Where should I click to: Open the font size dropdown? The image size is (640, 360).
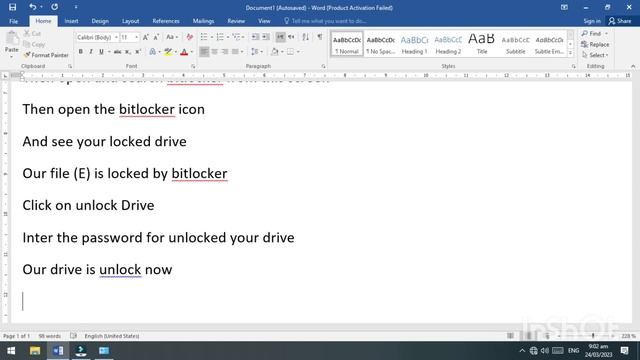(136, 37)
